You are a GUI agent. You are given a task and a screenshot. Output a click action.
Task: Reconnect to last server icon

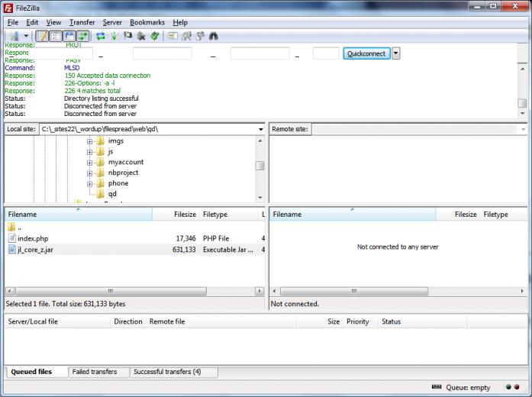coord(155,36)
